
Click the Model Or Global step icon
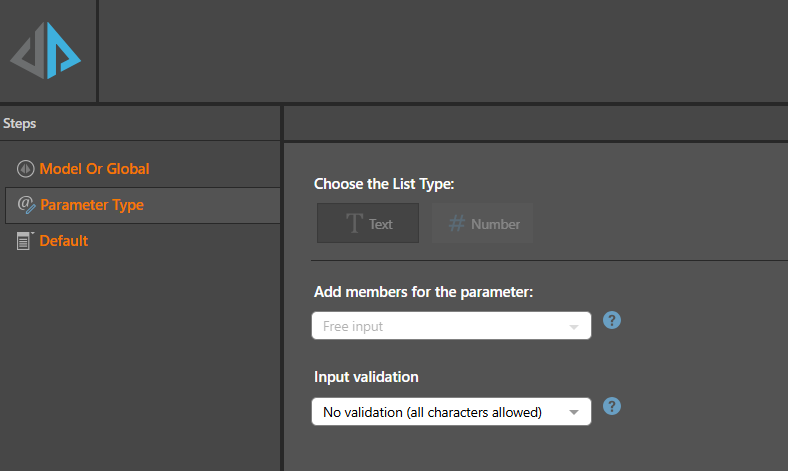25,169
